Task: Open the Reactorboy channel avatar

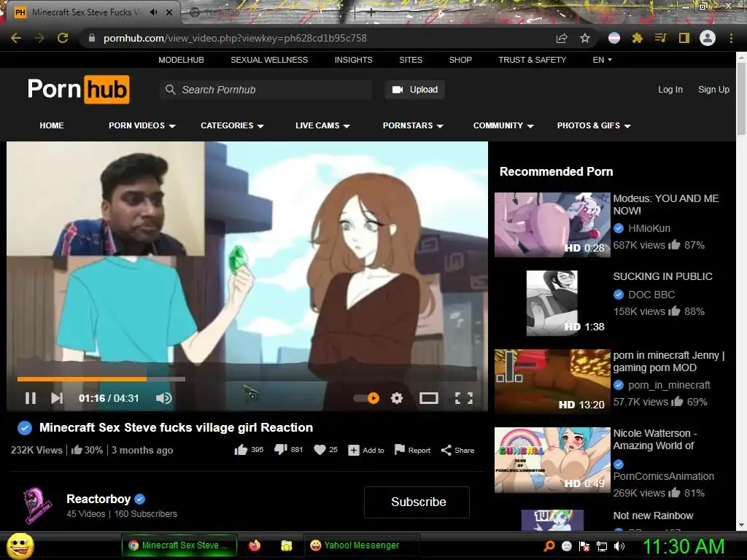Action: coord(37,506)
